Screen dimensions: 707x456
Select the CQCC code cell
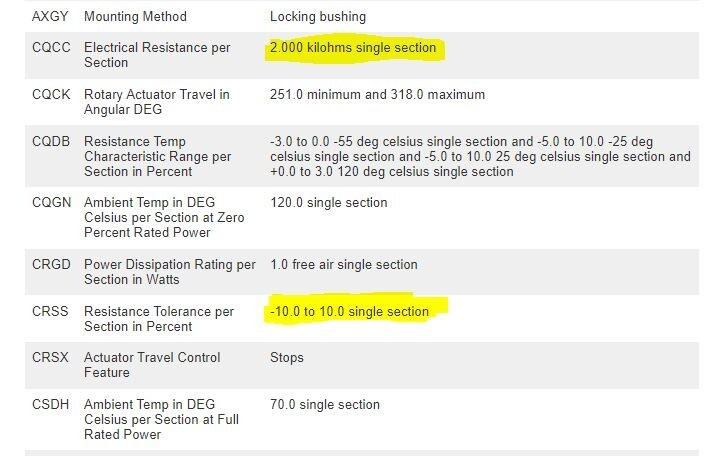51,48
